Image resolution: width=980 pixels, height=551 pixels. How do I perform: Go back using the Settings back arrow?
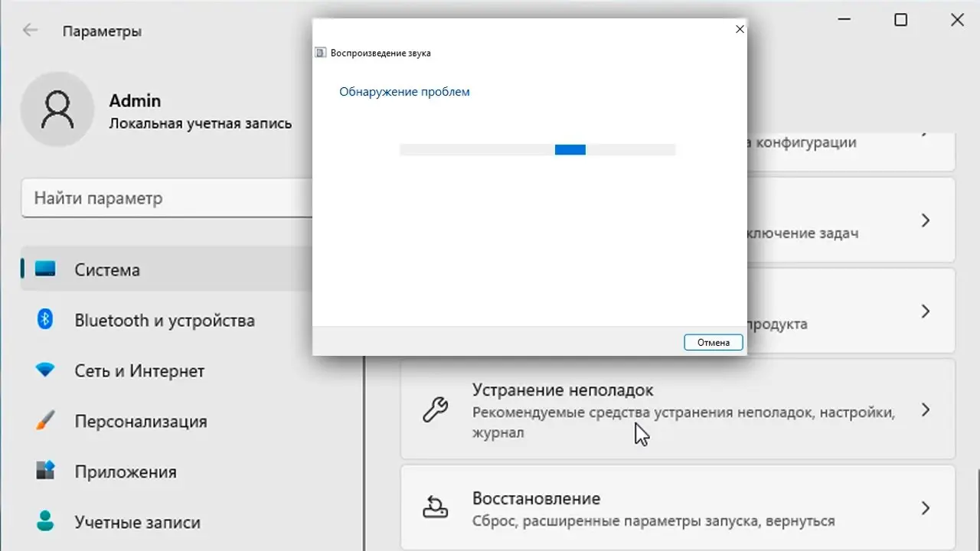click(x=31, y=31)
